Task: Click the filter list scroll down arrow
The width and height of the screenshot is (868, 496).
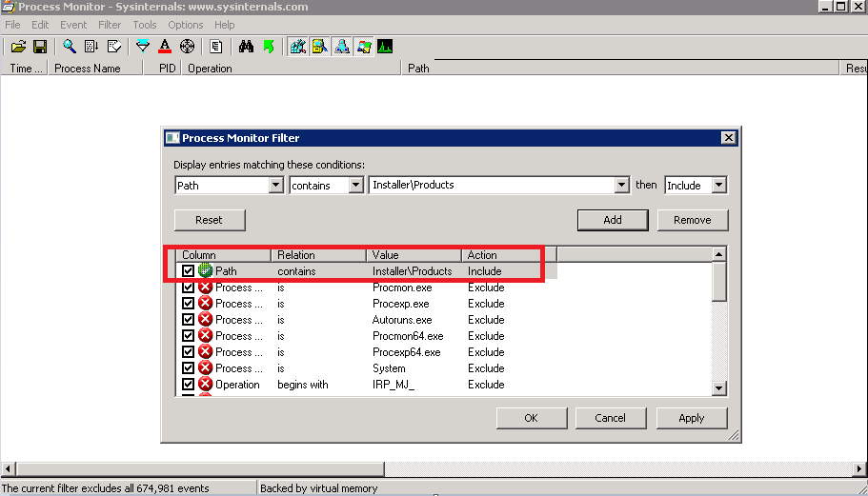Action: click(718, 388)
